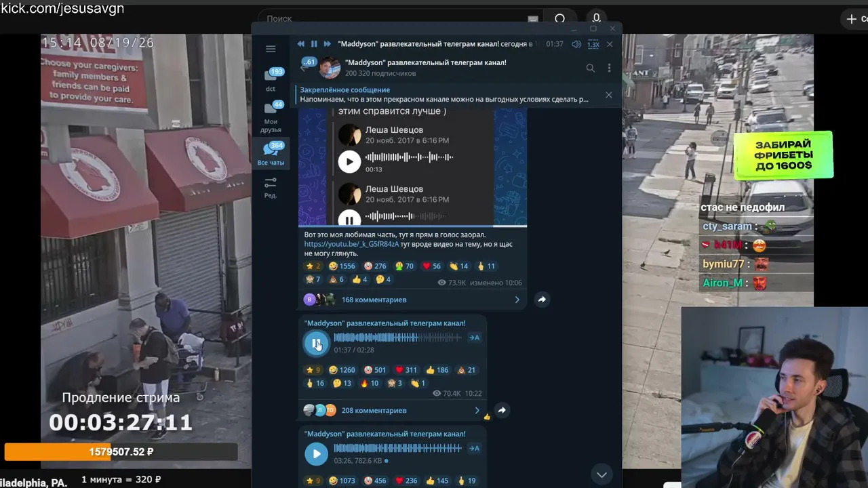The width and height of the screenshot is (868, 488).
Task: Open Maddyson channel info from header title
Action: (x=425, y=62)
